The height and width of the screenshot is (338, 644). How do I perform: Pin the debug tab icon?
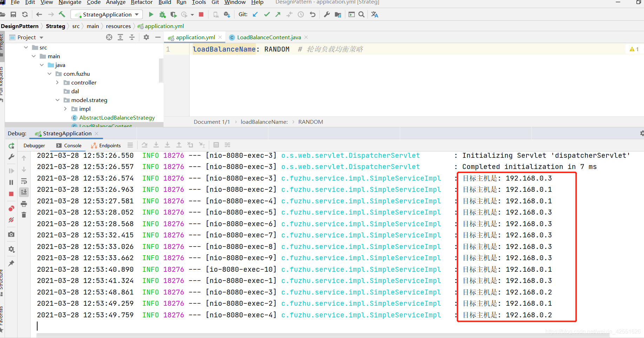[x=11, y=263]
